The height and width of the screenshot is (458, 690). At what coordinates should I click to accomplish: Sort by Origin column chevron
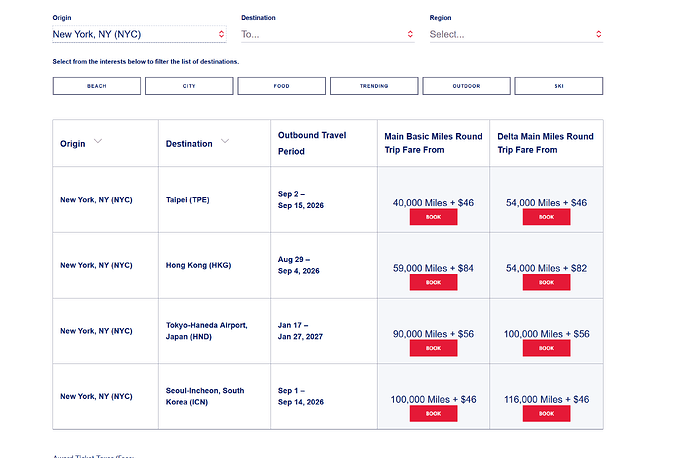coord(98,142)
